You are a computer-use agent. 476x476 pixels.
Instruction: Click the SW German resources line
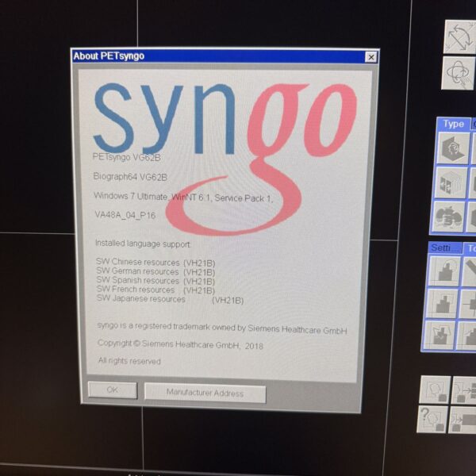coord(155,271)
